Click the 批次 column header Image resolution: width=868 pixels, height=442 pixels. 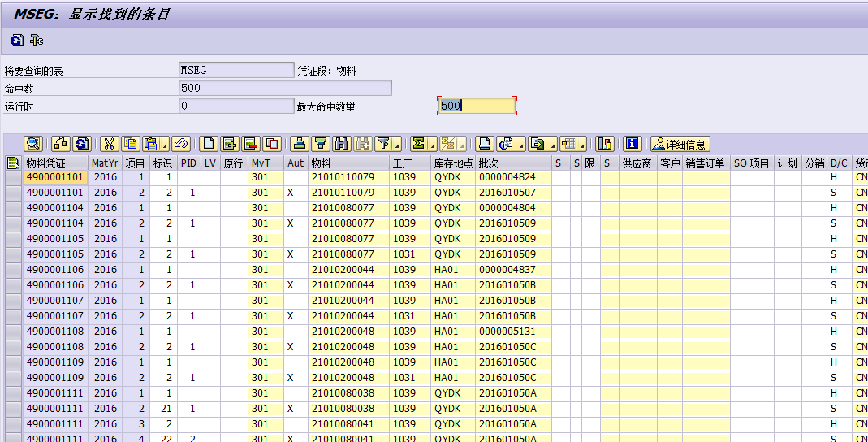click(x=488, y=162)
